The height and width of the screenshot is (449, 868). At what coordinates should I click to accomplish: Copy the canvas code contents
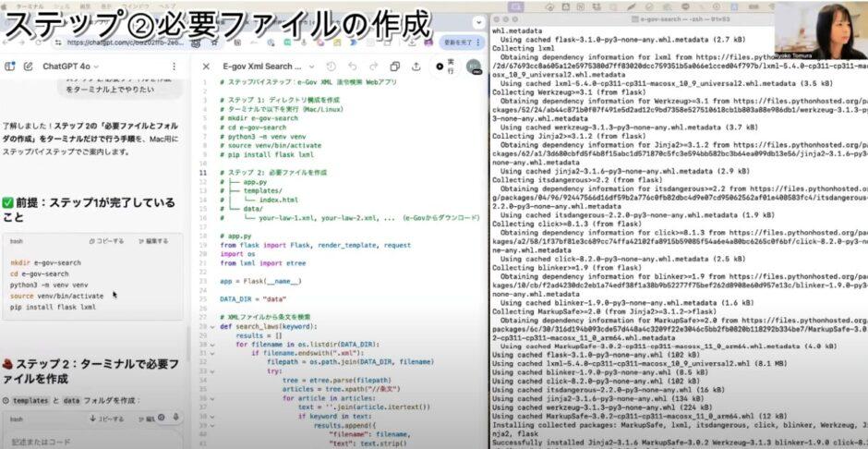(394, 67)
